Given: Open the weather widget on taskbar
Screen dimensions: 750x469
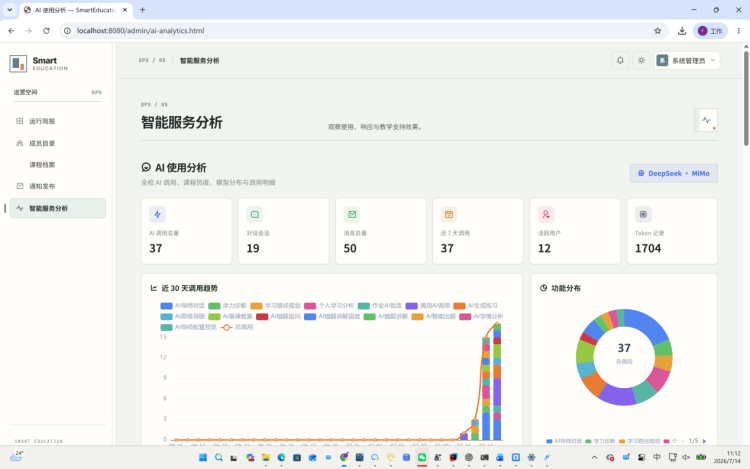Looking at the screenshot, I should coord(17,456).
